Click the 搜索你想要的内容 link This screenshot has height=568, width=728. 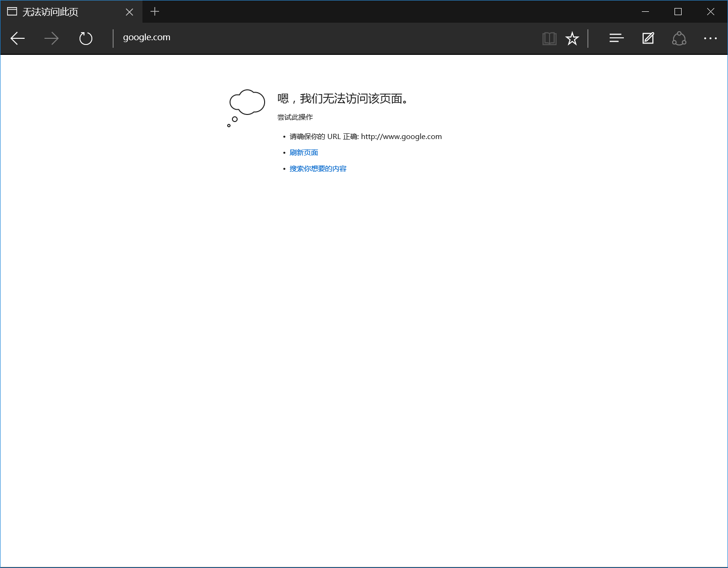coord(318,169)
